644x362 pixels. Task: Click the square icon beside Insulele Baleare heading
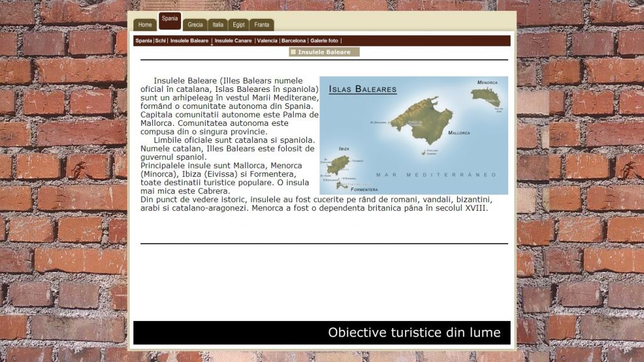(293, 52)
